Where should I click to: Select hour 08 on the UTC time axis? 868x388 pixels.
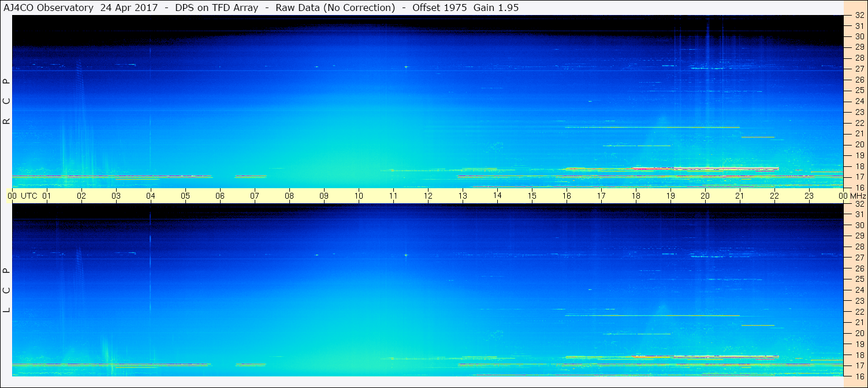(289, 196)
